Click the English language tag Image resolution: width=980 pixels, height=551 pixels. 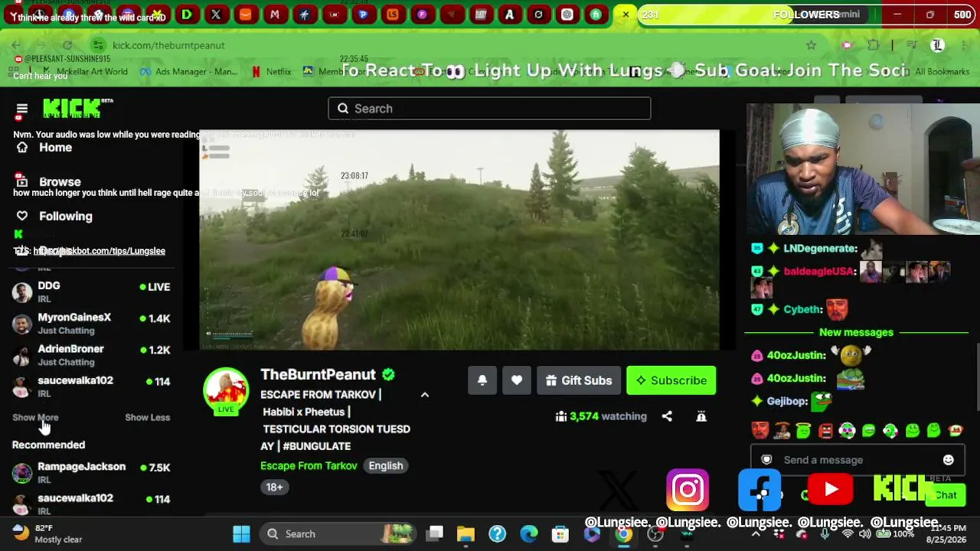(x=386, y=465)
